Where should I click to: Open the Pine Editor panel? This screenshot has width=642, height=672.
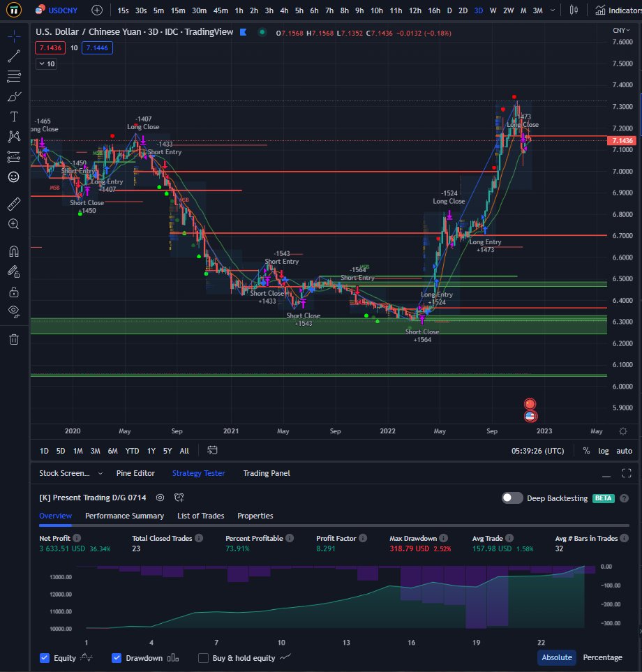tap(135, 473)
